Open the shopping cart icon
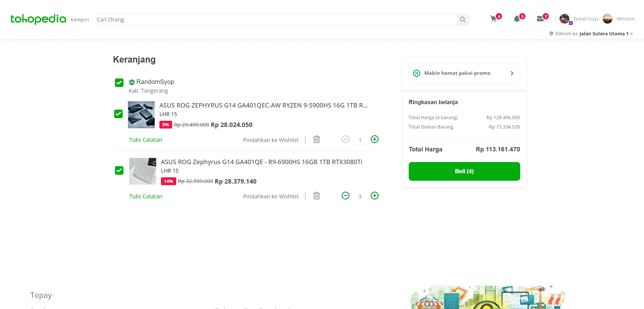Image resolution: width=644 pixels, height=309 pixels. (494, 19)
